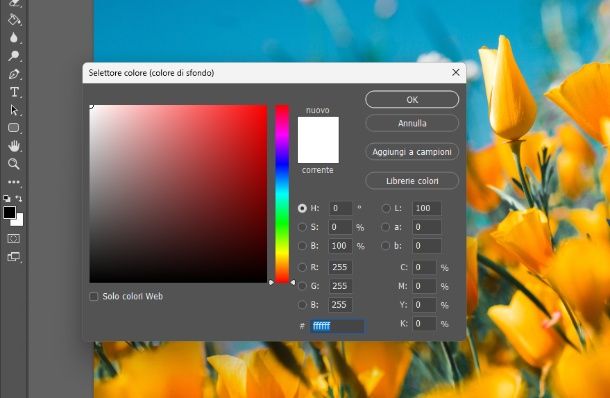610x398 pixels.
Task: Select the R red radio button
Action: pyautogui.click(x=302, y=267)
